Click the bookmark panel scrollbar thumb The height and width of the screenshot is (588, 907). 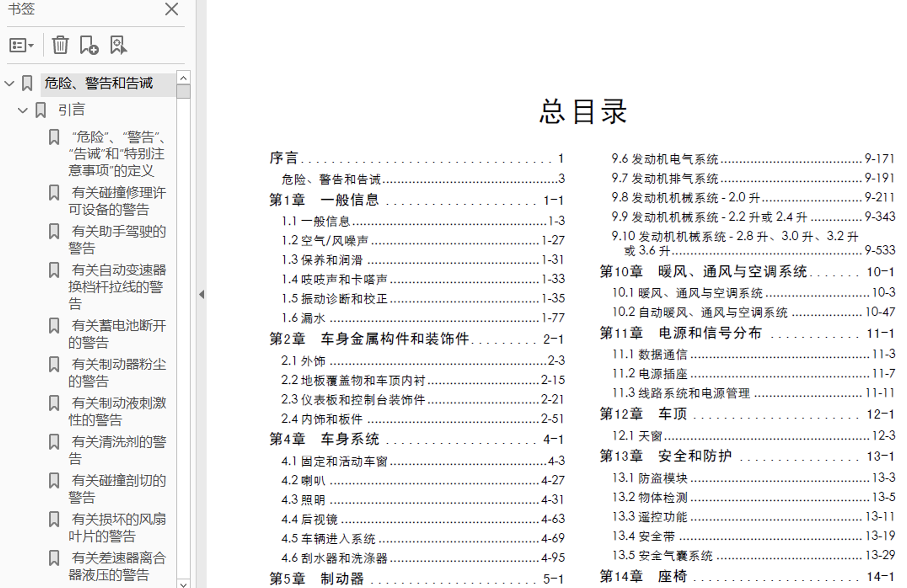(183, 91)
